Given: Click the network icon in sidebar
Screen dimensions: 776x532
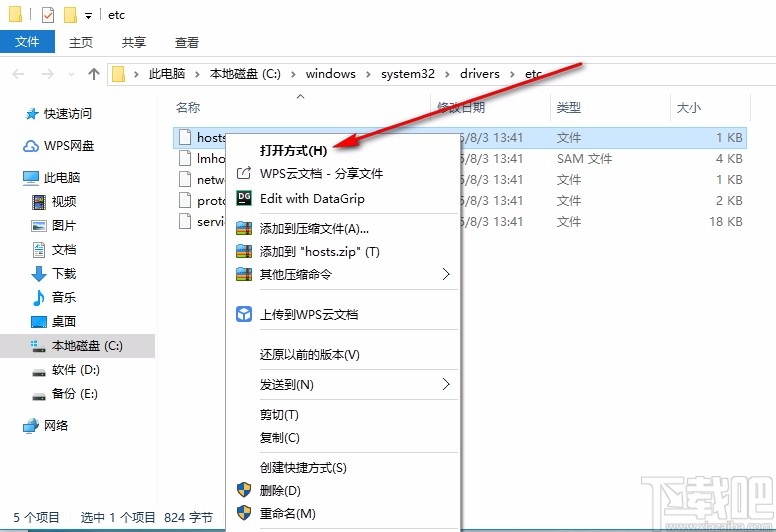Looking at the screenshot, I should pyautogui.click(x=31, y=426).
